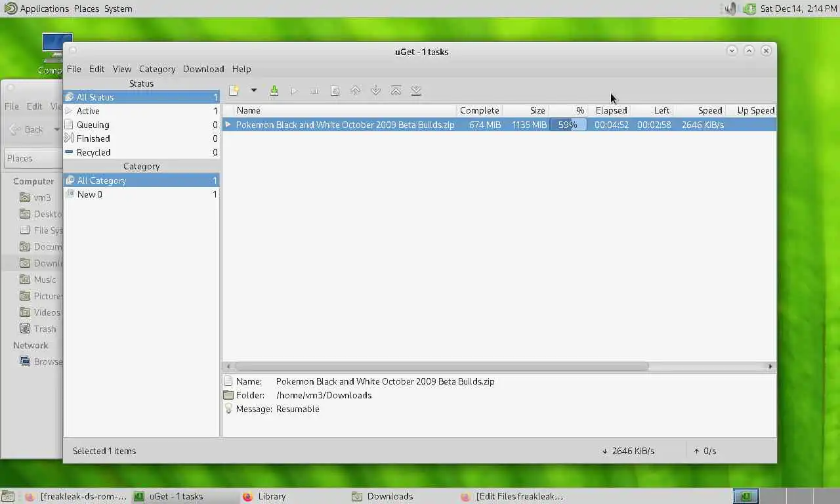This screenshot has height=504, width=840.
Task: Sort by the Elapsed column header
Action: (x=609, y=110)
